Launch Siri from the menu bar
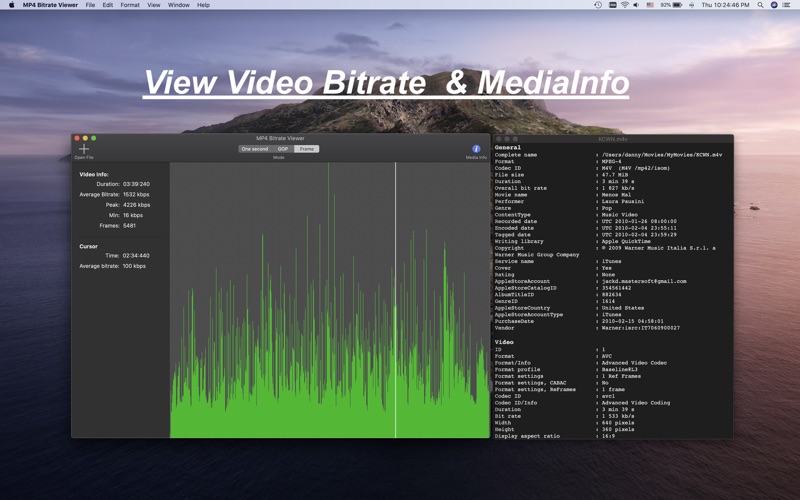The image size is (800, 500). (773, 5)
